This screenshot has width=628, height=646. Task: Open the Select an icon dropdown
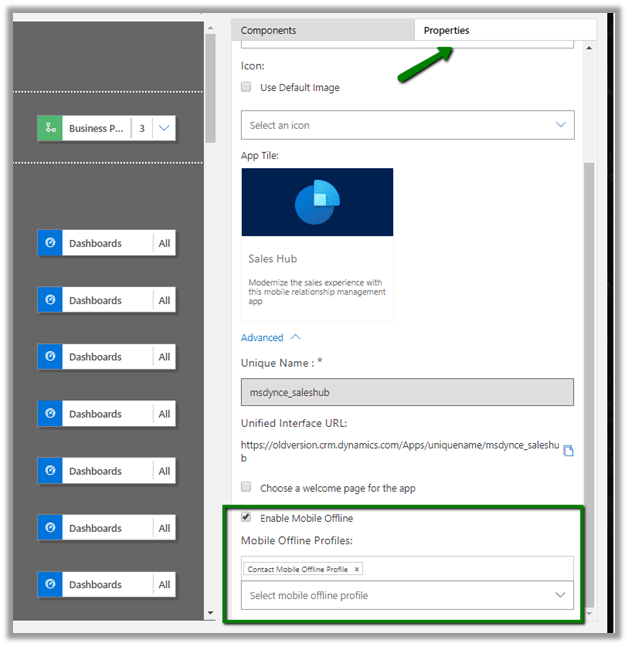tap(408, 125)
